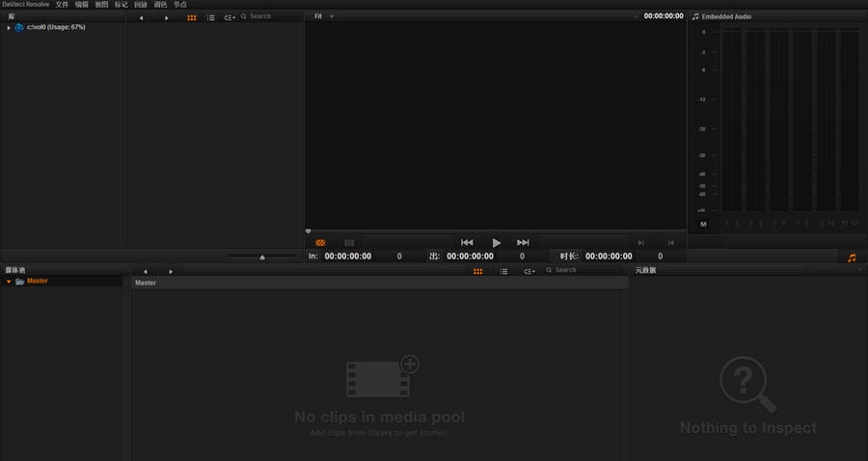Click the c:\vol0 volume drive icon

click(19, 28)
